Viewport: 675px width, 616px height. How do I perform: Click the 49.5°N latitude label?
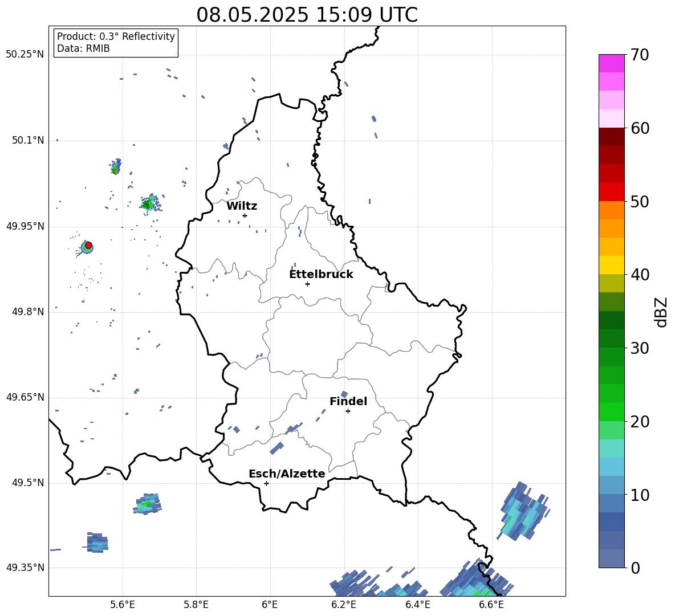pyautogui.click(x=28, y=483)
